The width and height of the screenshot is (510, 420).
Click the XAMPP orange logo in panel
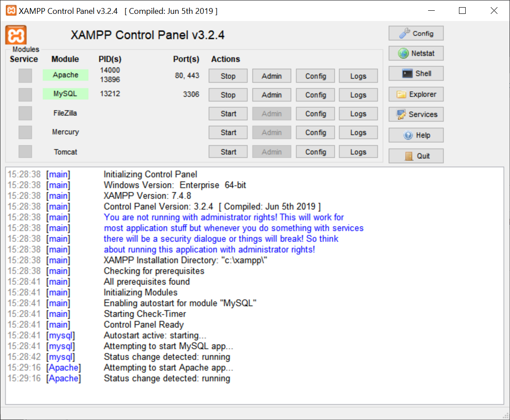click(x=16, y=35)
